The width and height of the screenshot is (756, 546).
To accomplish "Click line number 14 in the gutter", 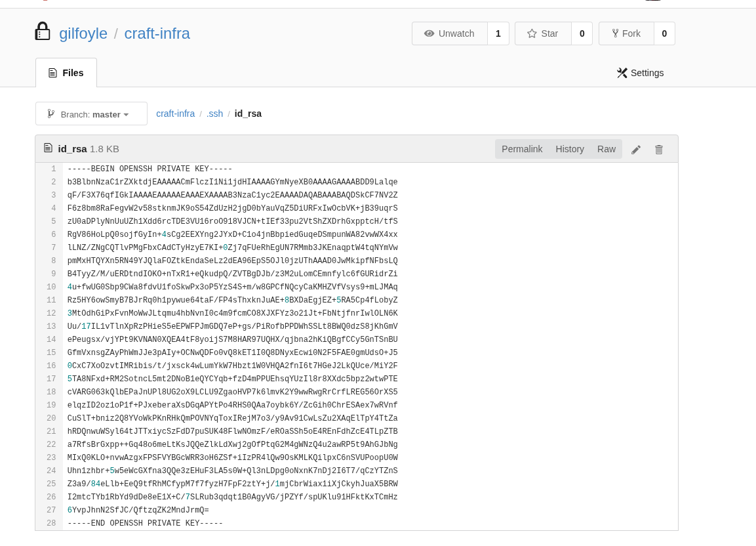I will [51, 339].
